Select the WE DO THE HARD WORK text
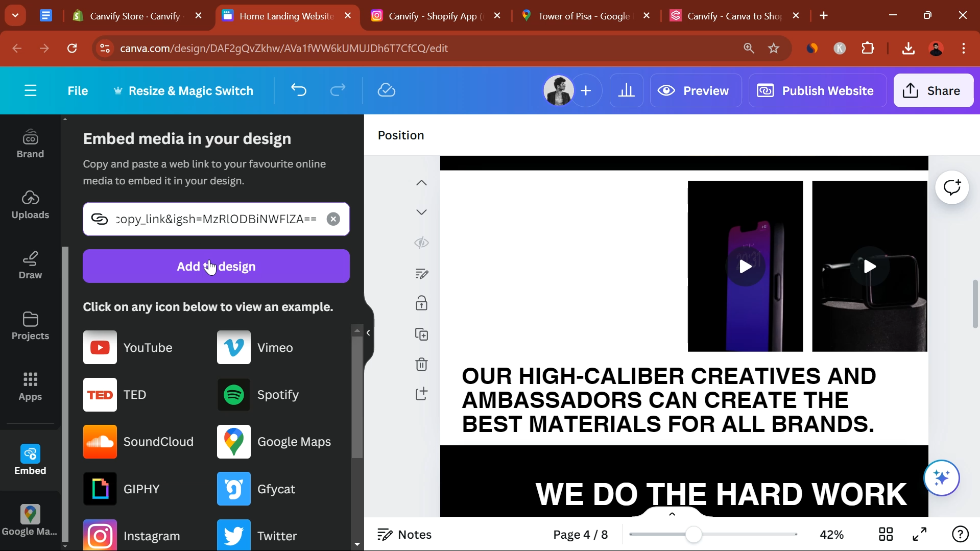980x551 pixels. (x=721, y=494)
